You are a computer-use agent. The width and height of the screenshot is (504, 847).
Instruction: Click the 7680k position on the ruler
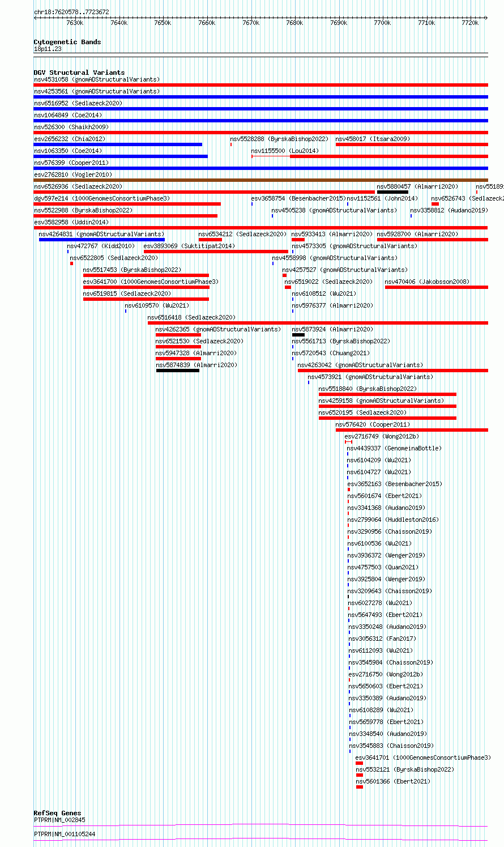coord(294,23)
